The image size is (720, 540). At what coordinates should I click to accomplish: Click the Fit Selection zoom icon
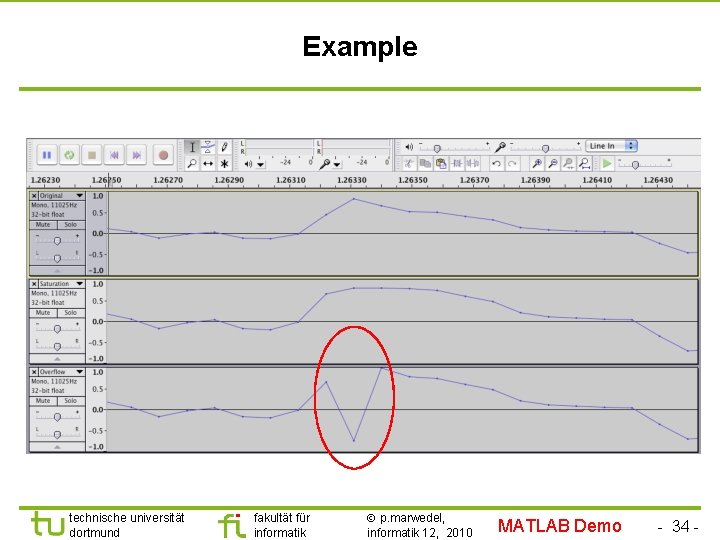coord(568,163)
